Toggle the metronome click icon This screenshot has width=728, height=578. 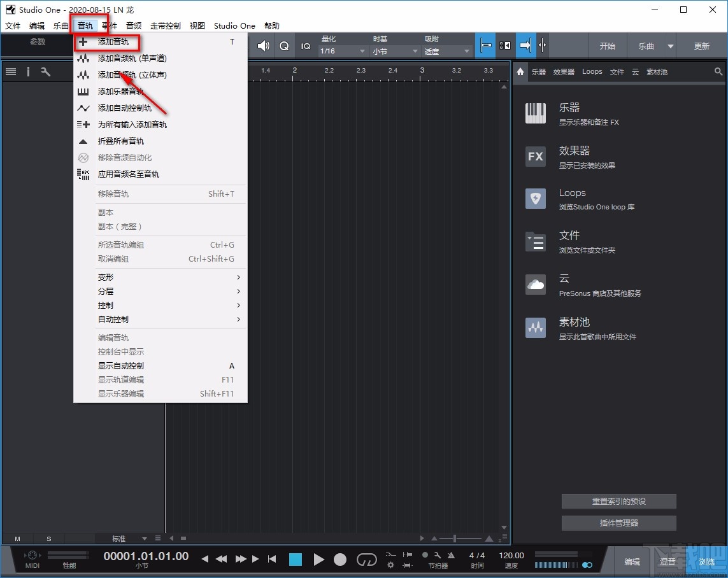[451, 555]
